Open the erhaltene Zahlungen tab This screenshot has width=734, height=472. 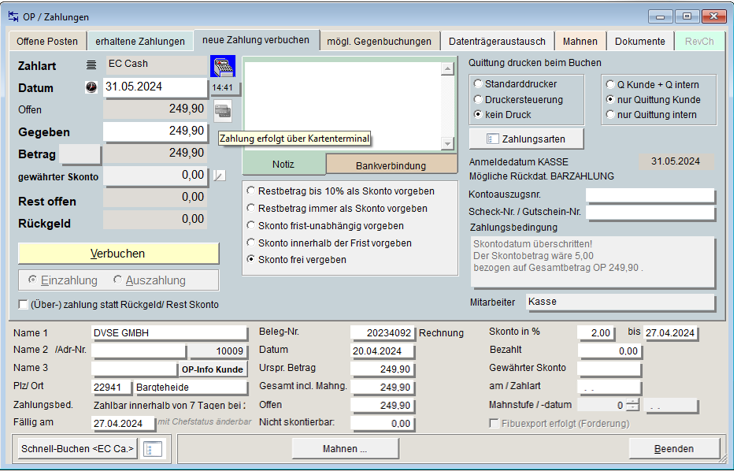140,41
